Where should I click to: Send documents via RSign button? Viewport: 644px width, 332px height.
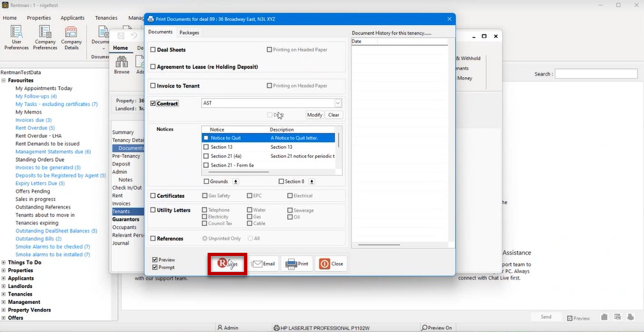point(227,264)
